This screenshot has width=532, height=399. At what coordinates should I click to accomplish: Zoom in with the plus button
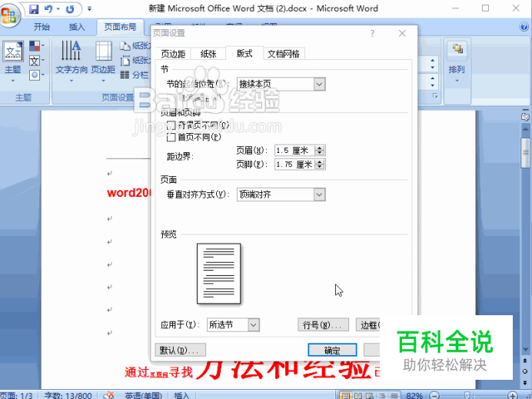click(512, 396)
